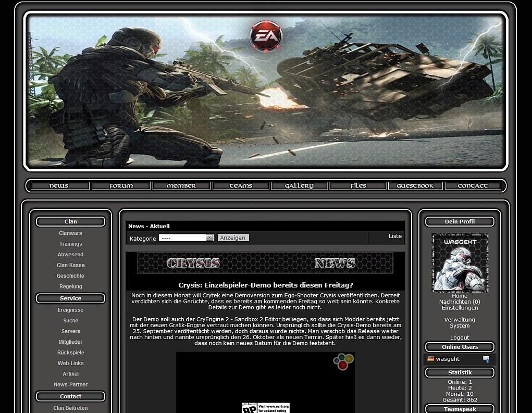The image size is (532, 413).
Task: Click the Dein Profil section header
Action: tap(460, 222)
